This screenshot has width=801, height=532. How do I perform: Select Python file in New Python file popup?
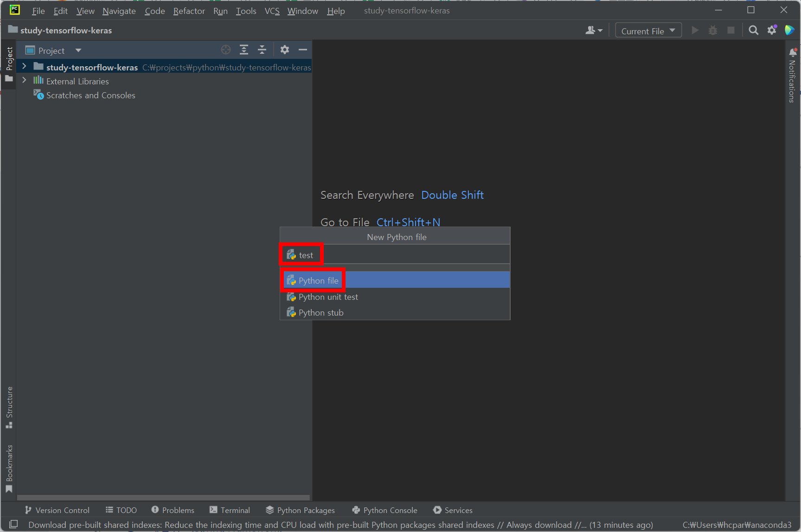(x=395, y=280)
